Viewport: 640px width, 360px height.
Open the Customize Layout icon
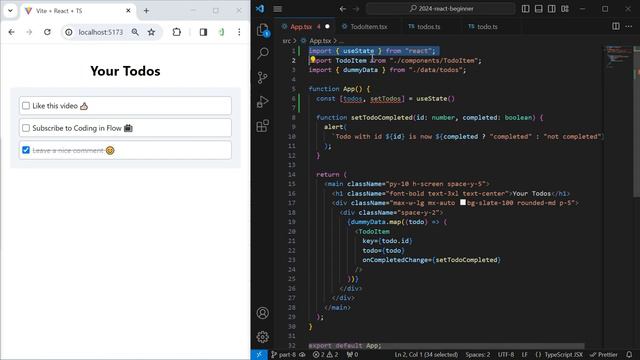(x=565, y=9)
